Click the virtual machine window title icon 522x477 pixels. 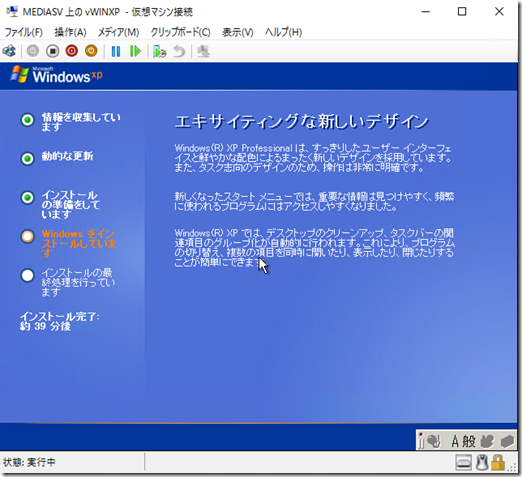pyautogui.click(x=12, y=12)
